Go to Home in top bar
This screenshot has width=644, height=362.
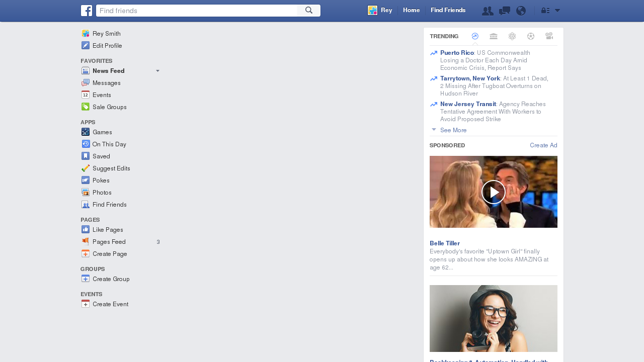(412, 10)
